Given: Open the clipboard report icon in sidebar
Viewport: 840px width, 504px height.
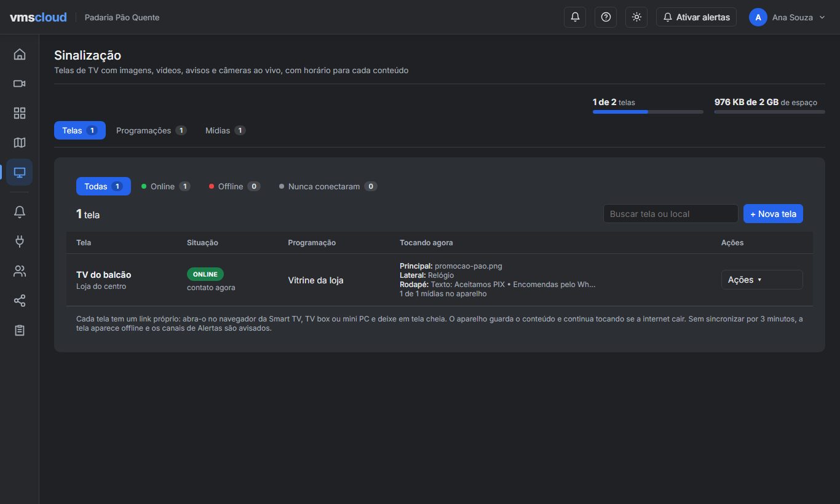Looking at the screenshot, I should point(20,330).
